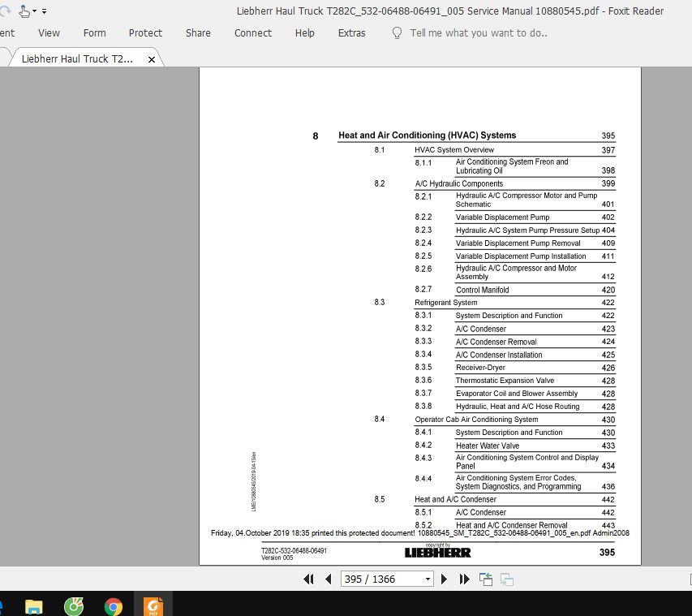Image resolution: width=692 pixels, height=616 pixels.
Task: Click 'Heat and Air Conditioning (HVAC) Systems' heading
Action: (x=428, y=135)
